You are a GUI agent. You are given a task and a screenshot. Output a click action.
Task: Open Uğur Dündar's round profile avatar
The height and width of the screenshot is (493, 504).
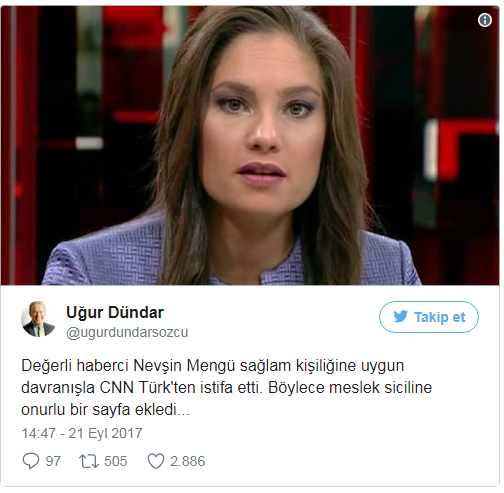click(x=39, y=319)
